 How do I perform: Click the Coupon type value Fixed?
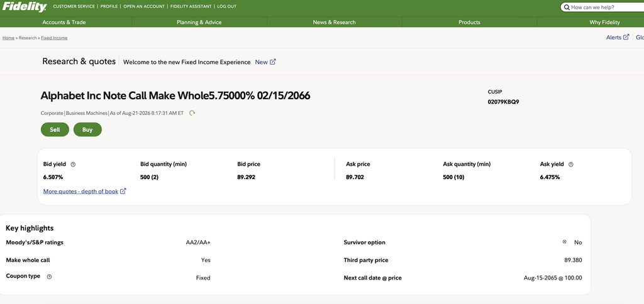coord(203,278)
